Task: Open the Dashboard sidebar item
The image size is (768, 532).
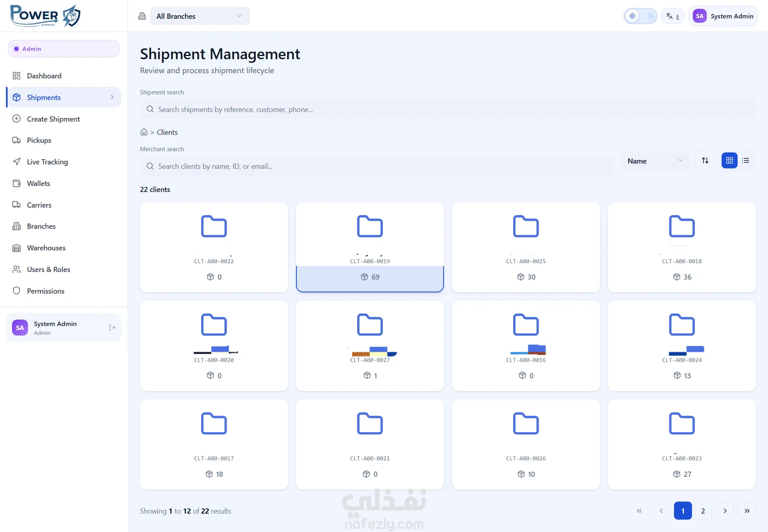Action: pos(64,76)
